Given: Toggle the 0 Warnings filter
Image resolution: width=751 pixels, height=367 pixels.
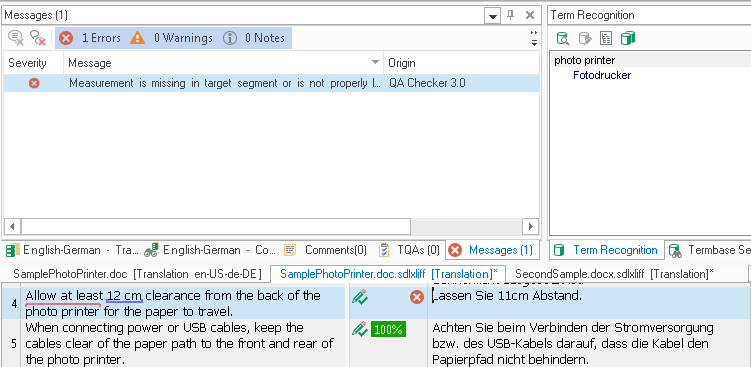Looking at the screenshot, I should click(171, 38).
